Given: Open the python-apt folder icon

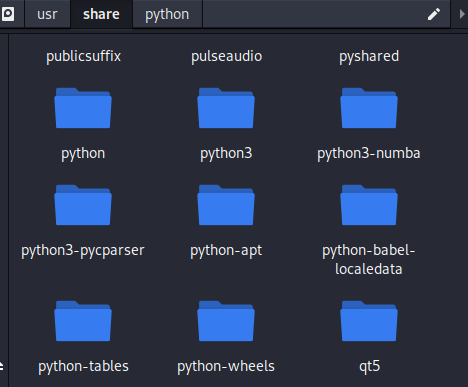Looking at the screenshot, I should pyautogui.click(x=226, y=205).
